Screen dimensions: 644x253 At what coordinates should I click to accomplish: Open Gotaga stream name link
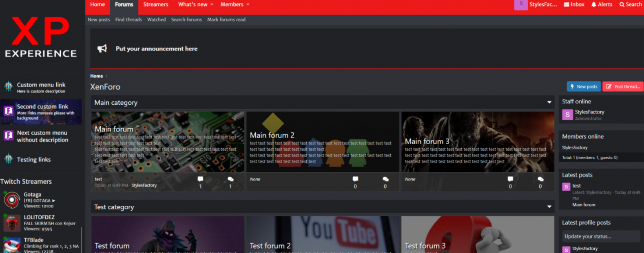pos(32,194)
